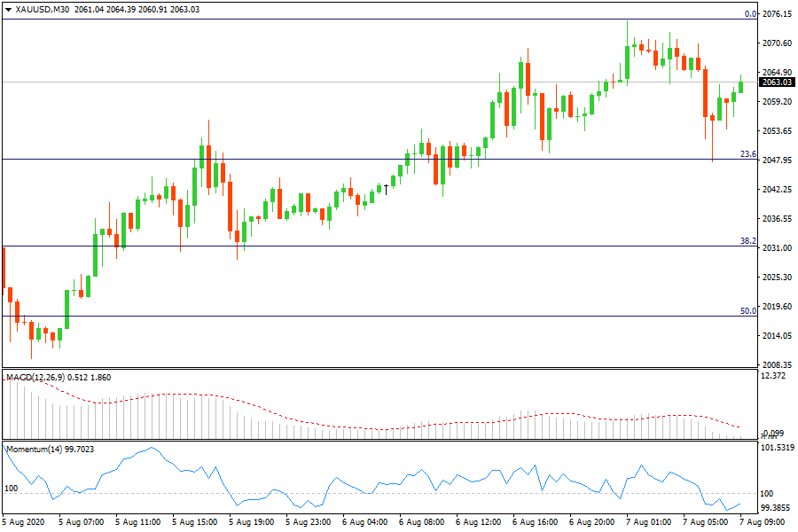The image size is (798, 532).
Task: Click the 5 Aug 2020 time axis label
Action: coord(26,522)
